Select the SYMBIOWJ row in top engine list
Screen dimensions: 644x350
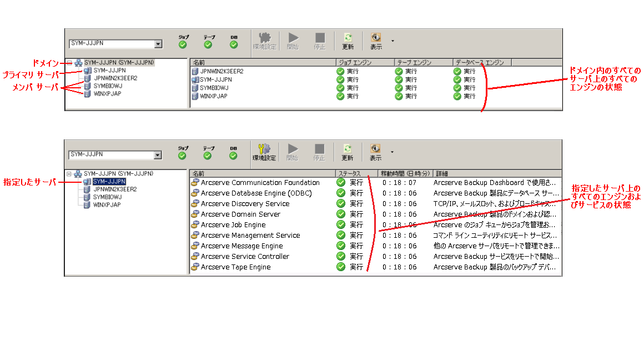(x=214, y=88)
